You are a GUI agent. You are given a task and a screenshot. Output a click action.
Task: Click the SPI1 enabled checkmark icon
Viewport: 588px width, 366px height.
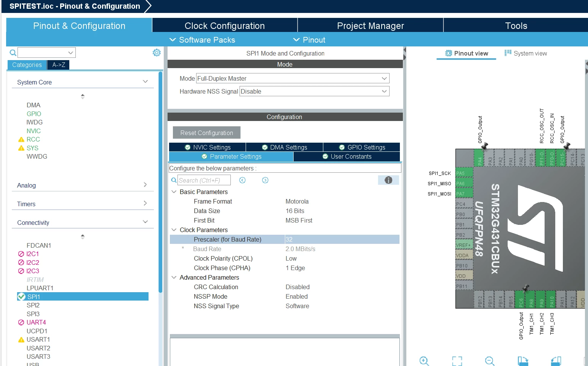[x=21, y=296]
